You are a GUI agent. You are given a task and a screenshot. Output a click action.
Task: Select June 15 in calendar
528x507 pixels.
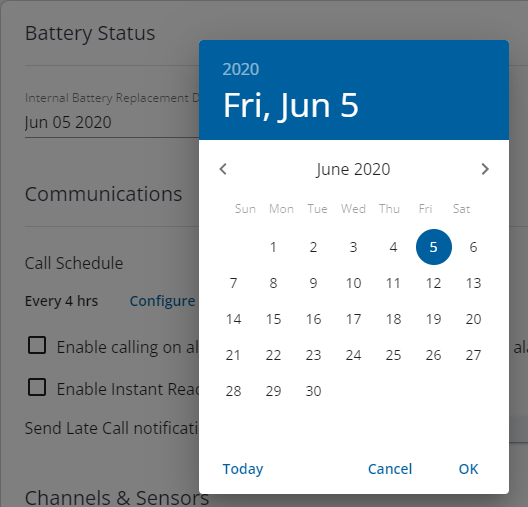click(273, 319)
